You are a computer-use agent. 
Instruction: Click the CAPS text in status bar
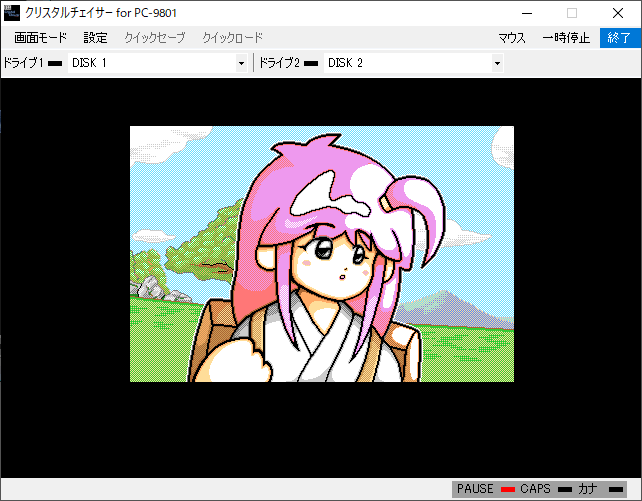tap(535, 489)
